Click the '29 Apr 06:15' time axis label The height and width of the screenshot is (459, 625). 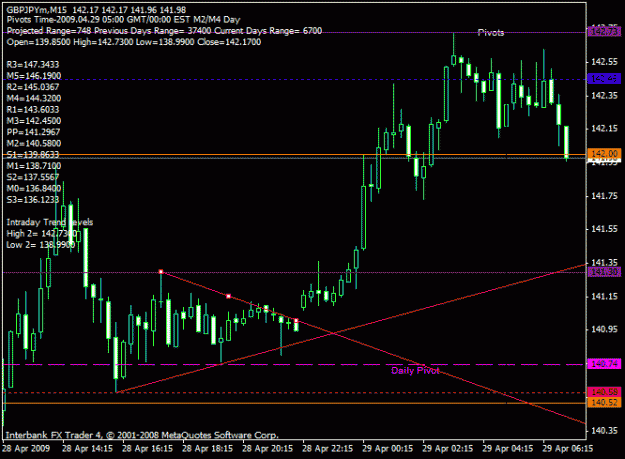(568, 449)
